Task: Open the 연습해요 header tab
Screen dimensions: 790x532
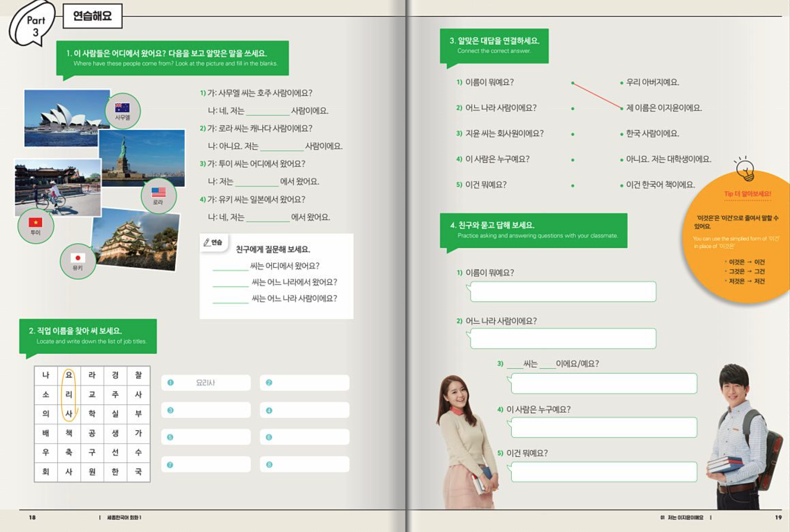Action: coord(92,17)
